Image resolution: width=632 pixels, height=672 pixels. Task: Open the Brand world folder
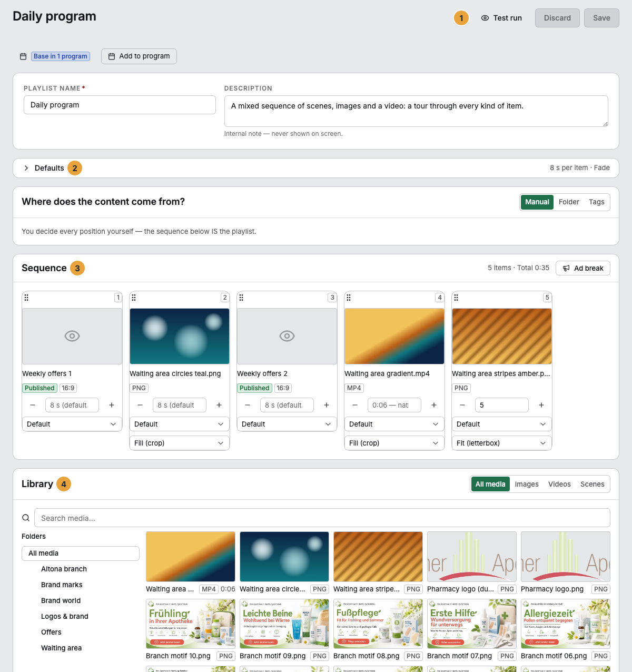[x=61, y=601]
